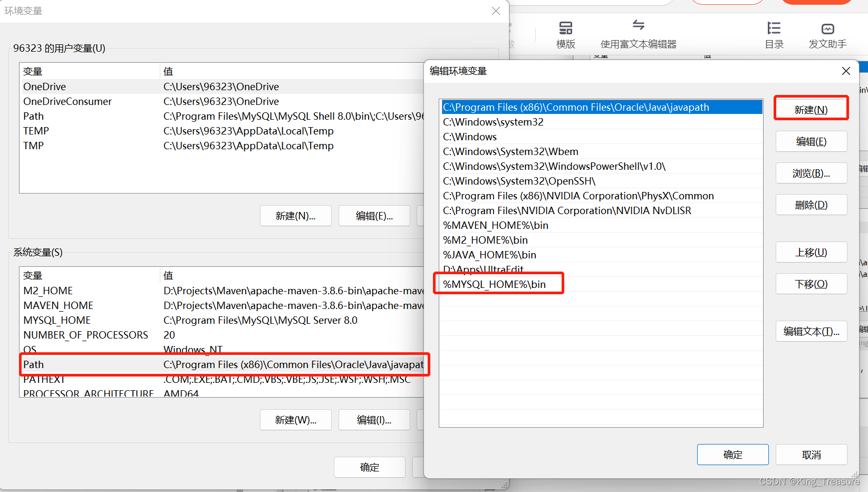Select the M2_HOME system variable row
The width and height of the screenshot is (868, 492).
[222, 291]
